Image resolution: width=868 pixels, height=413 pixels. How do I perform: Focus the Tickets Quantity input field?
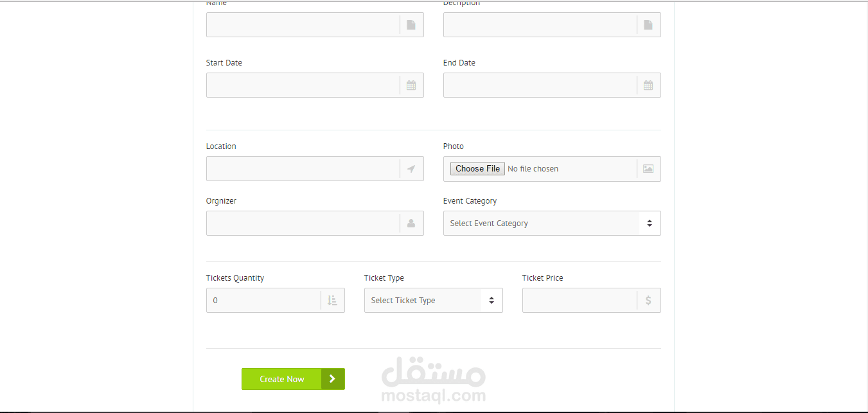[276, 301]
